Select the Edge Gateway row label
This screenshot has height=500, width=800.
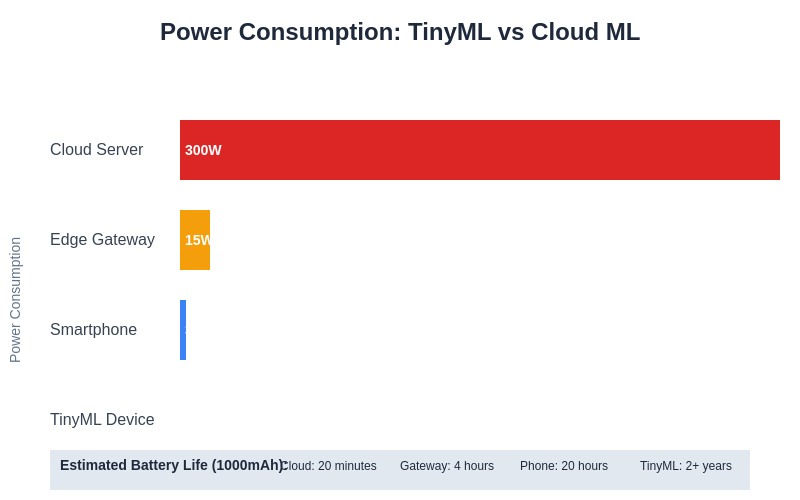pyautogui.click(x=102, y=240)
